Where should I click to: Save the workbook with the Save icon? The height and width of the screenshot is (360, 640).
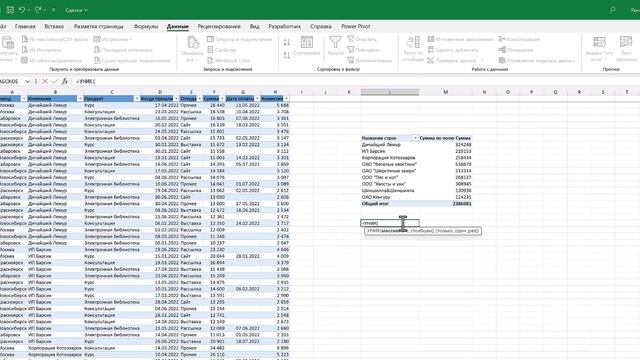10,10
